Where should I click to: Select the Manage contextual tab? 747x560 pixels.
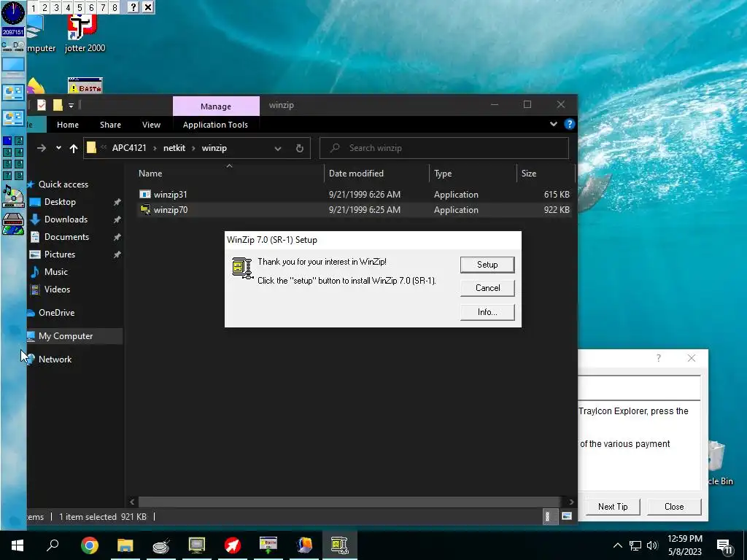[x=216, y=106]
